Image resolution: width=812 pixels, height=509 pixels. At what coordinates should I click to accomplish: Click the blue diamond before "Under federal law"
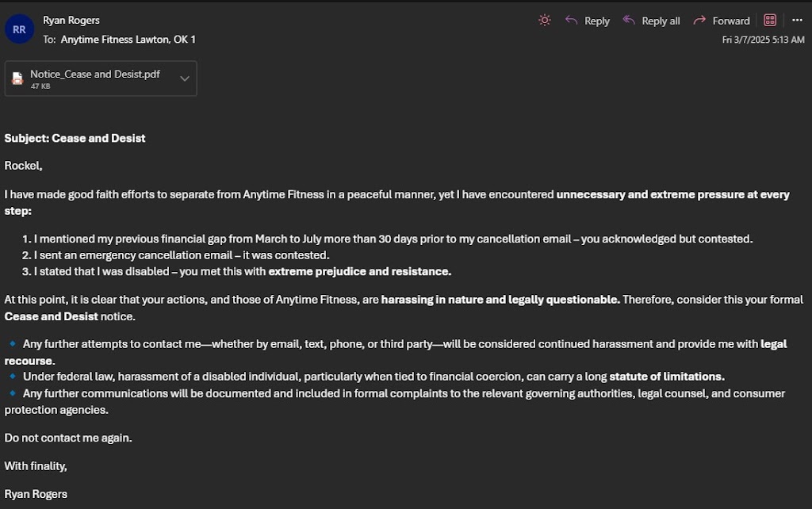pos(12,377)
